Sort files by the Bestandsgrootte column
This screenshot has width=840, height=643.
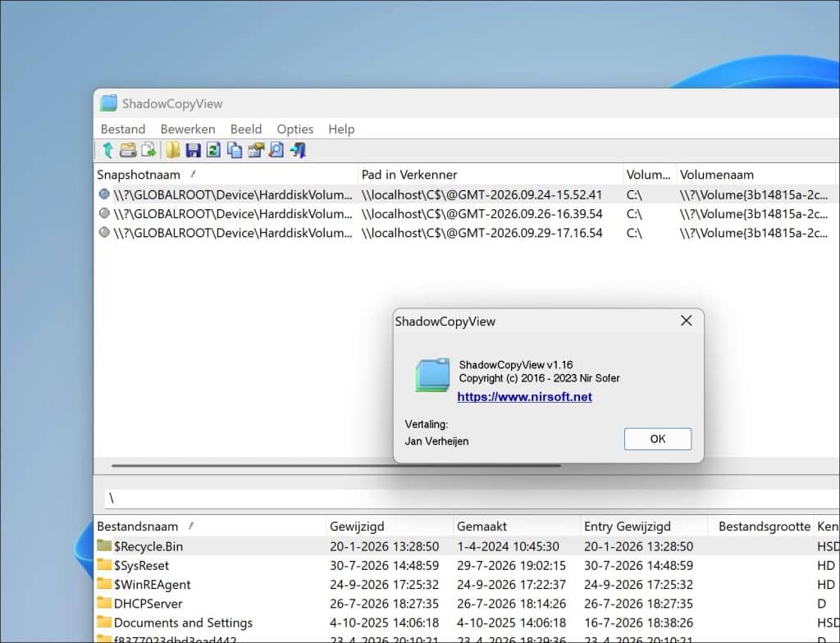coord(760,527)
